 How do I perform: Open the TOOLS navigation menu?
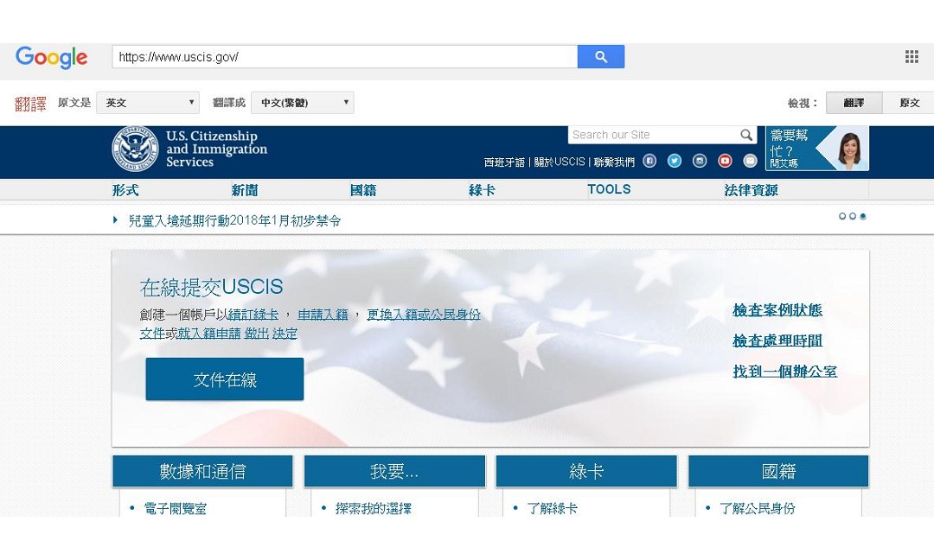point(609,189)
